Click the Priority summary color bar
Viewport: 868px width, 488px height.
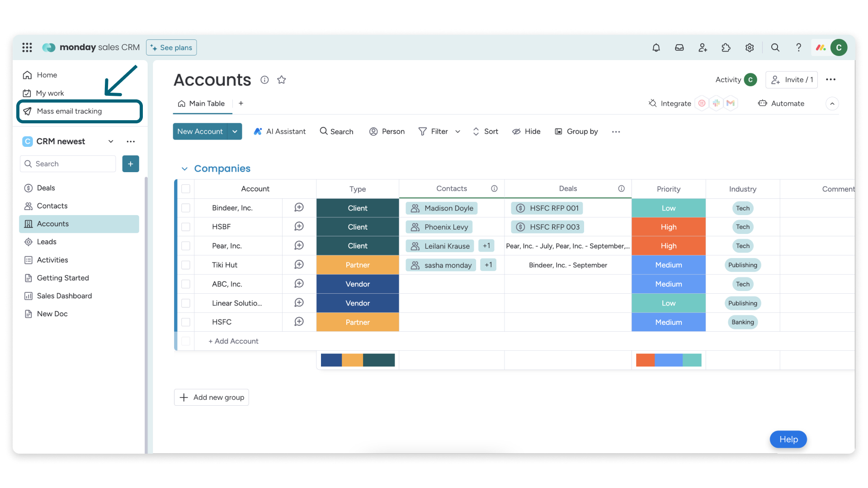669,360
